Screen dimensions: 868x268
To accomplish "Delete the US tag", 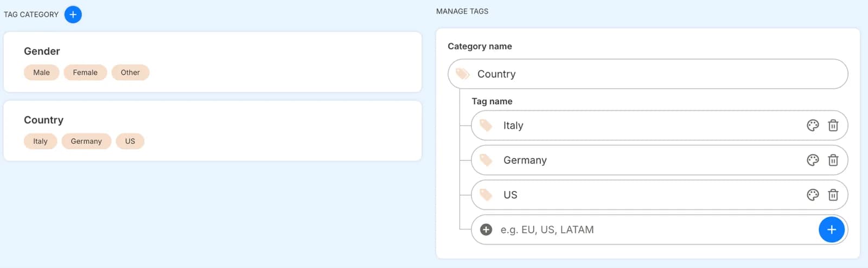I will pos(833,195).
